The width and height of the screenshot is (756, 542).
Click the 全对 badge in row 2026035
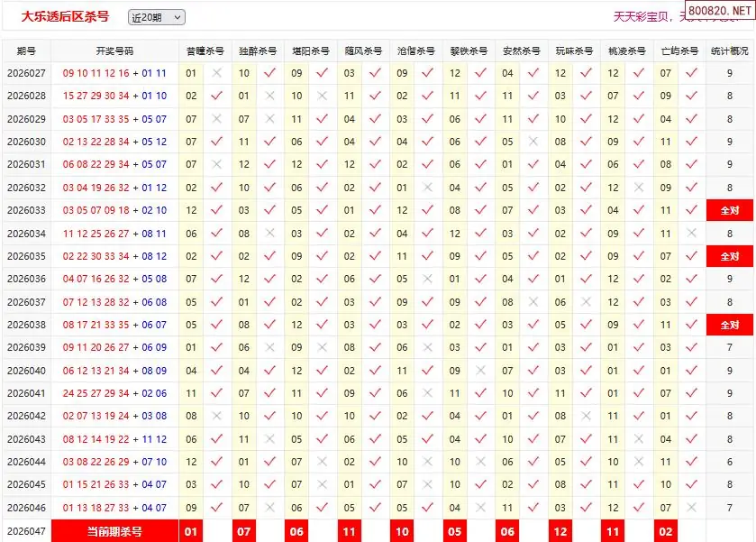point(729,256)
